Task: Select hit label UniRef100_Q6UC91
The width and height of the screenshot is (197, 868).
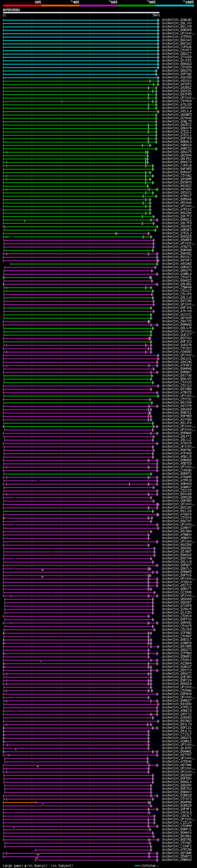Action: click(x=177, y=91)
